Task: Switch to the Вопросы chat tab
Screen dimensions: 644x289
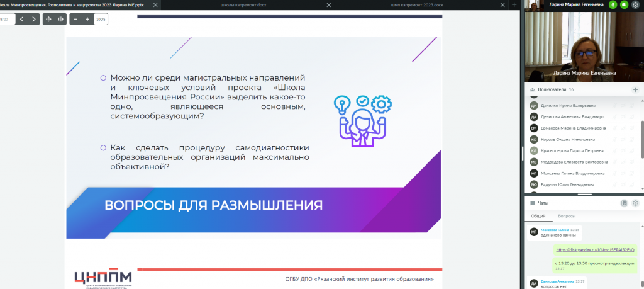Action: click(x=567, y=216)
